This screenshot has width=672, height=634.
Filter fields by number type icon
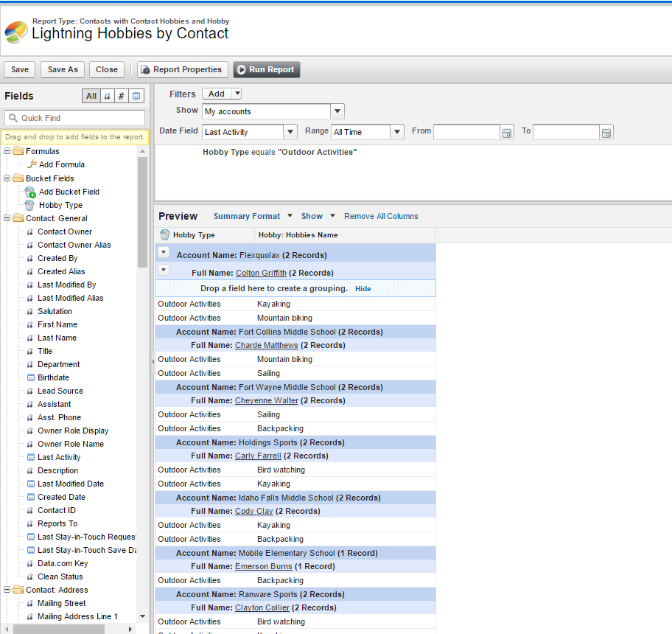click(x=122, y=96)
